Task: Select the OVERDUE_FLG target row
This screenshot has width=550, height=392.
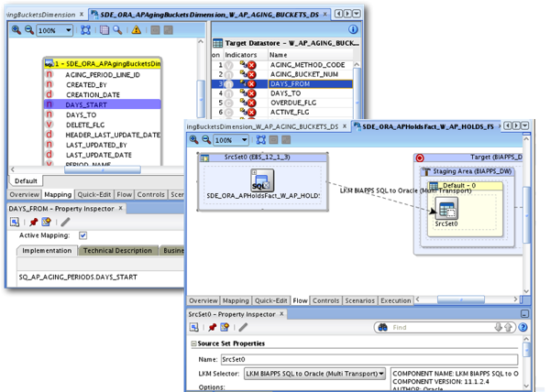Action: (x=282, y=103)
